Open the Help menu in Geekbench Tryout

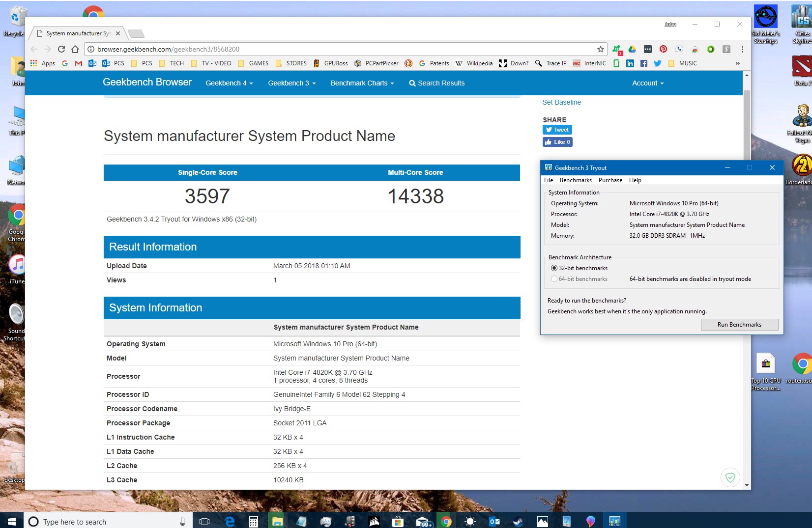tap(635, 180)
